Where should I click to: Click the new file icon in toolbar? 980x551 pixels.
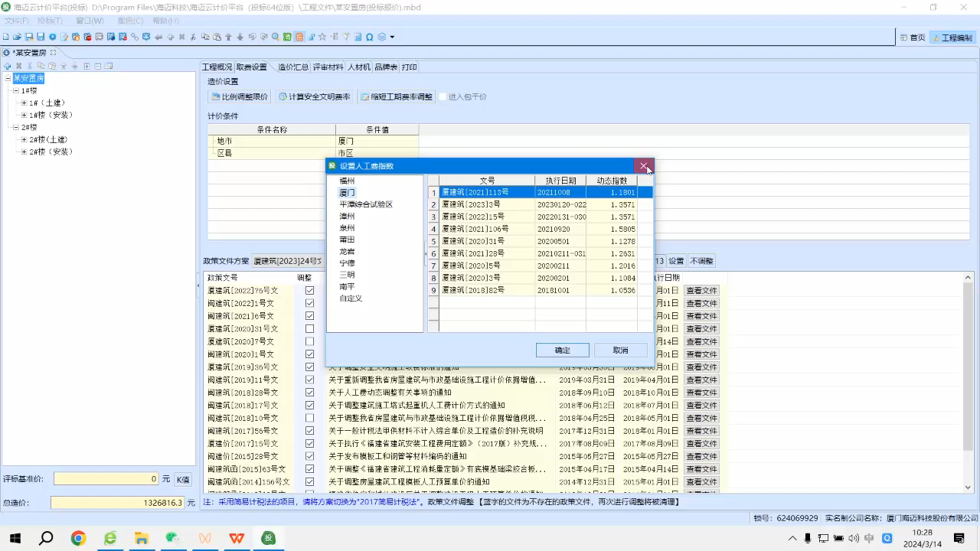click(5, 37)
